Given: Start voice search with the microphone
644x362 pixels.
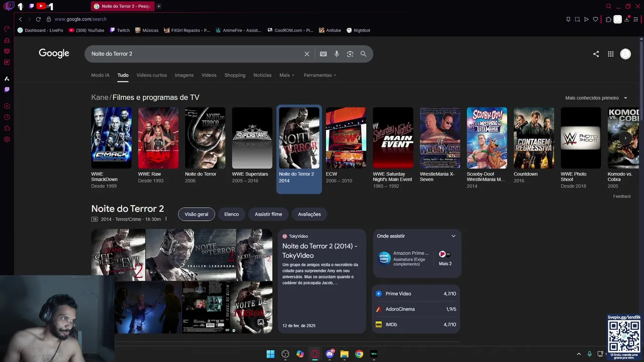Looking at the screenshot, I should pos(337,54).
